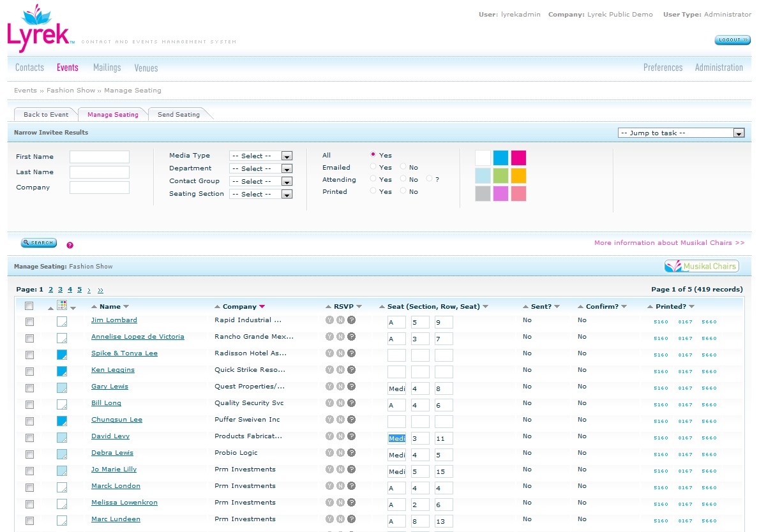Switch to the Send Seating tab
This screenshot has height=532, width=759.
178,115
